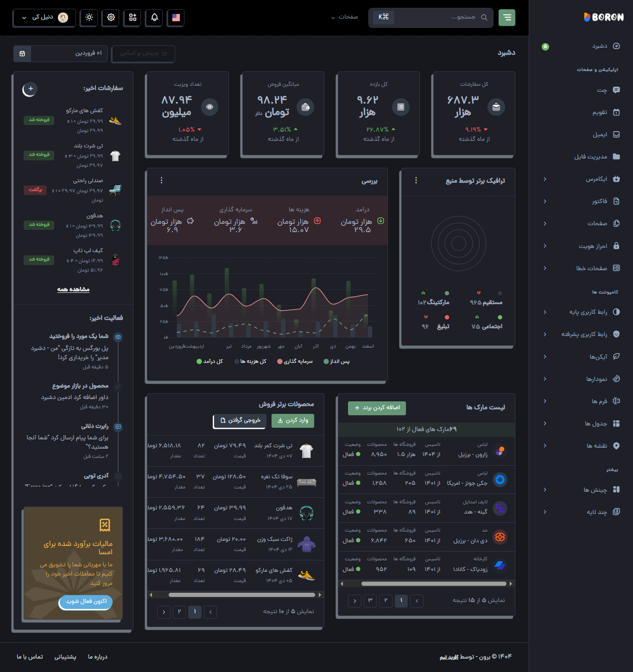
Task: Click the search magnifier icon
Action: click(x=484, y=18)
